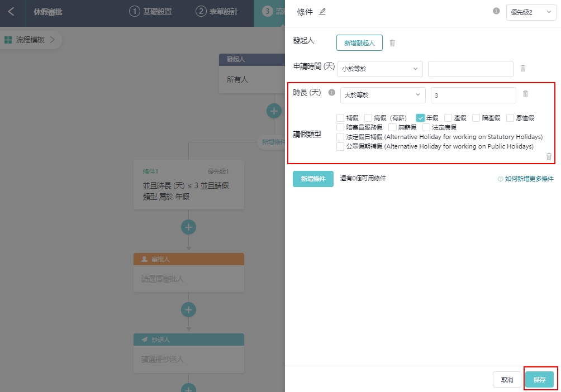Check the 病假 (有薪) checkbox

tap(368, 118)
